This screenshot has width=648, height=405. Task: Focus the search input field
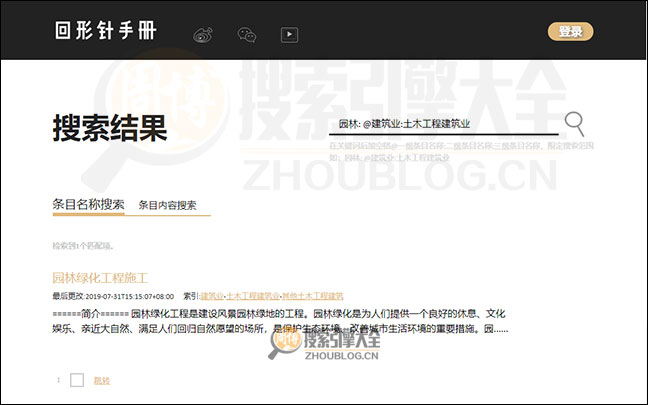pyautogui.click(x=445, y=124)
